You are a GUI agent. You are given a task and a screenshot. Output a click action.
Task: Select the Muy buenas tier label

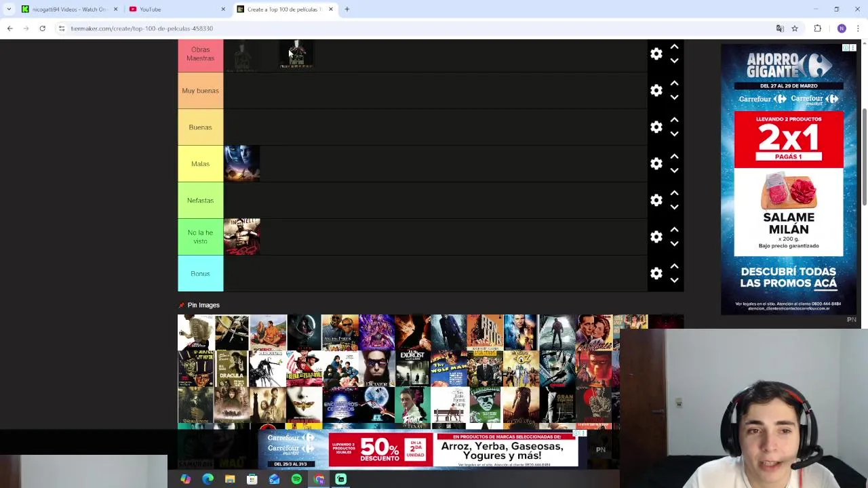coord(200,91)
